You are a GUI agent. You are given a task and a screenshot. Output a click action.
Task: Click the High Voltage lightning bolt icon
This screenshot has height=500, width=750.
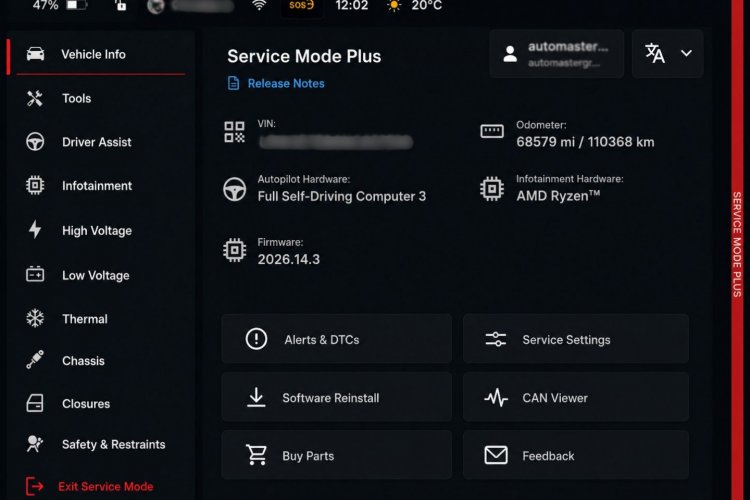[x=35, y=230]
